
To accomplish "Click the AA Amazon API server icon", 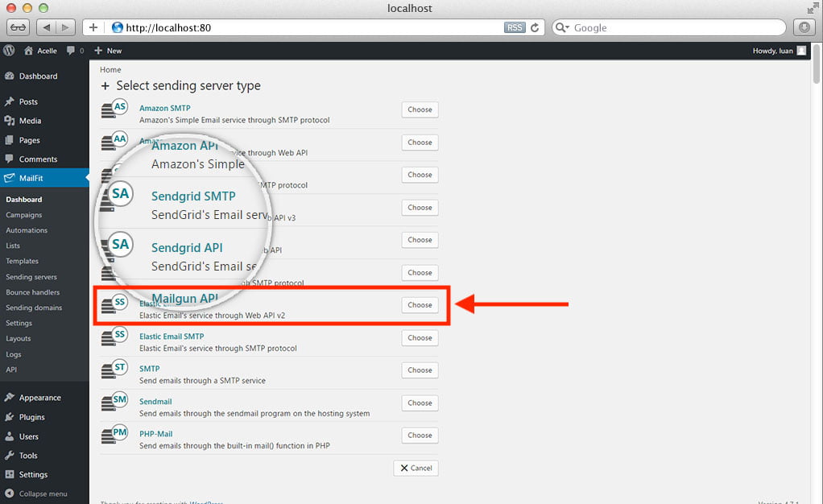I will (x=114, y=141).
